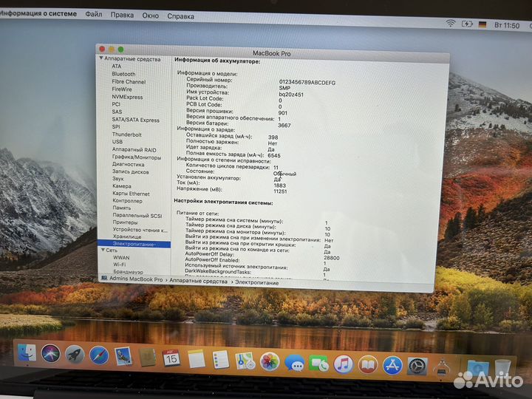Open the Окно menu
This screenshot has height=399, width=532.
150,16
